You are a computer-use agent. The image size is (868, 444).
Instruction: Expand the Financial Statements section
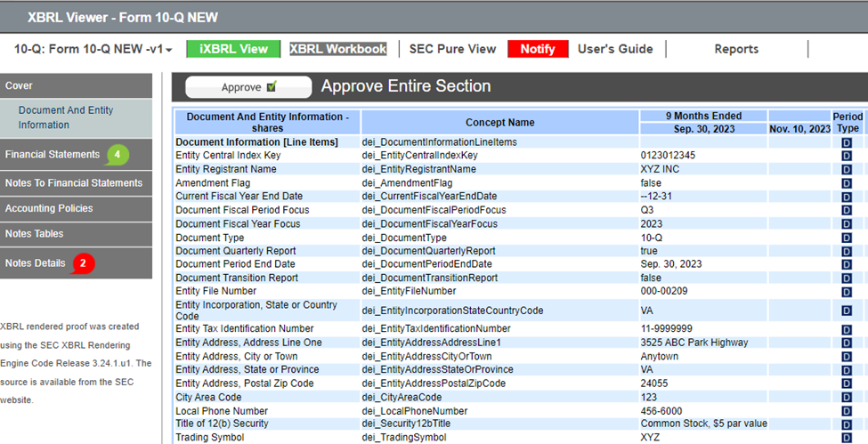53,155
